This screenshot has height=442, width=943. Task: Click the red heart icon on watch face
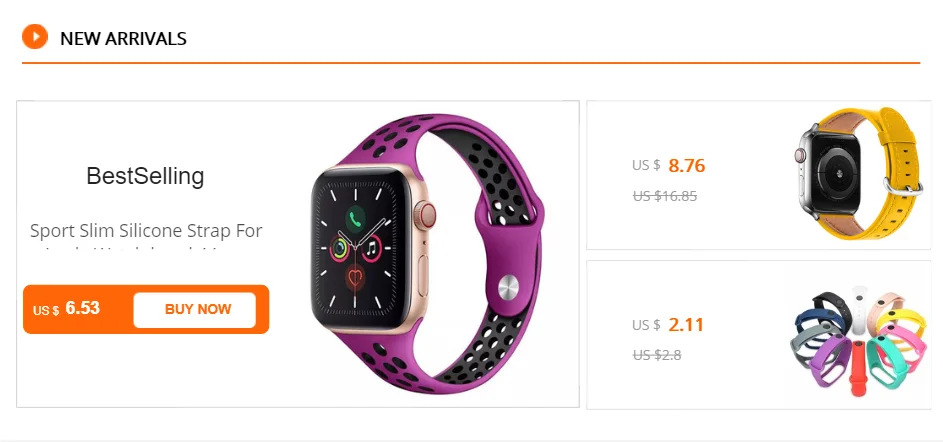[x=355, y=278]
